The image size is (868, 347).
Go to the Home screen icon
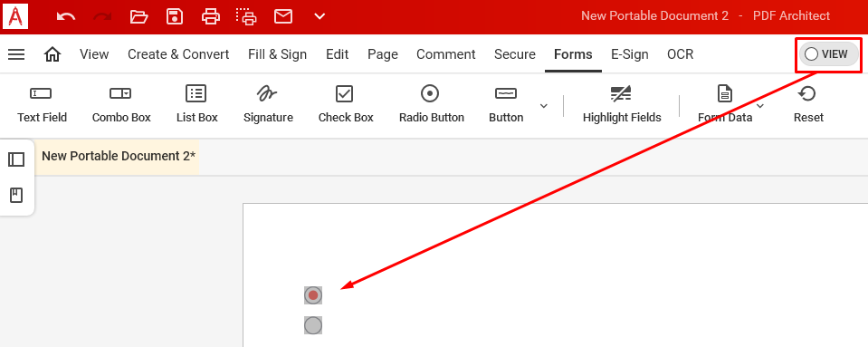[x=52, y=54]
